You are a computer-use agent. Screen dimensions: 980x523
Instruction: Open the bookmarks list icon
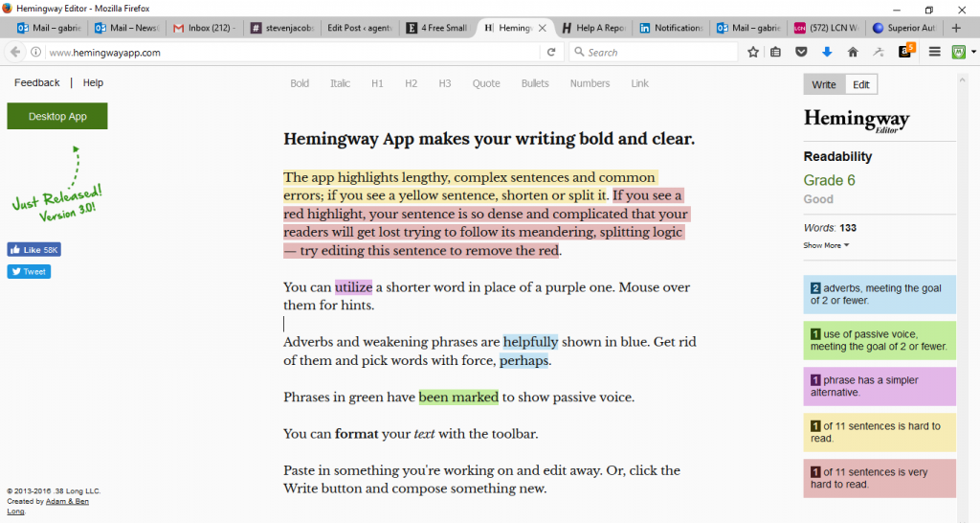(x=775, y=52)
